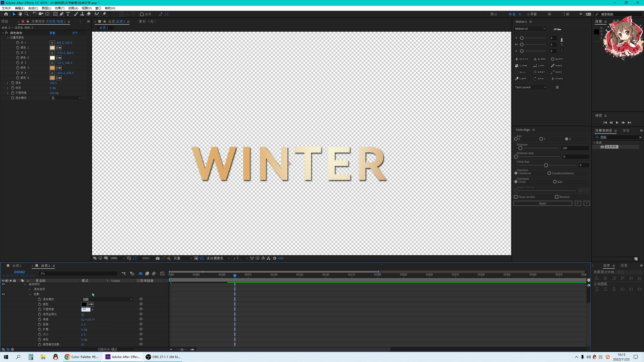Viewport: 644px width, 362px height.
Task: Select the Type text tool
Action: pos(68,14)
